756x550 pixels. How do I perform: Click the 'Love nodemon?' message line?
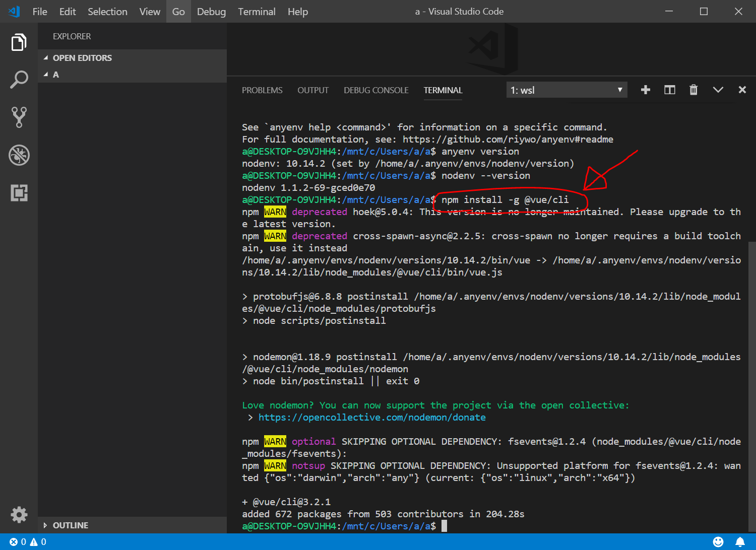tap(435, 405)
